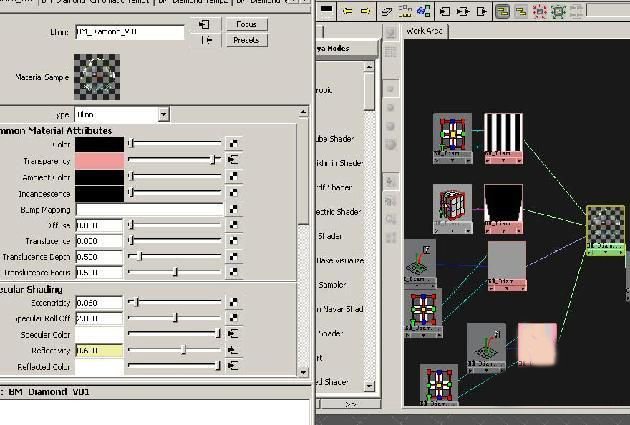Rearrange the graph layout icon
630x425 pixels.
405,11
